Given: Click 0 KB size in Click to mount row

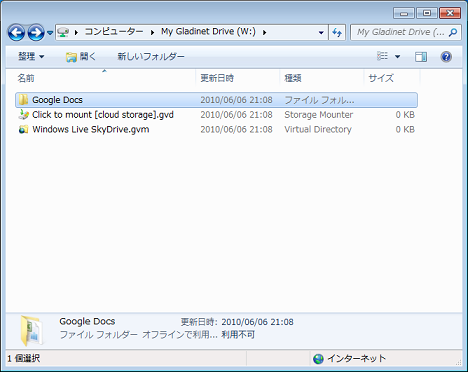Looking at the screenshot, I should (x=405, y=114).
